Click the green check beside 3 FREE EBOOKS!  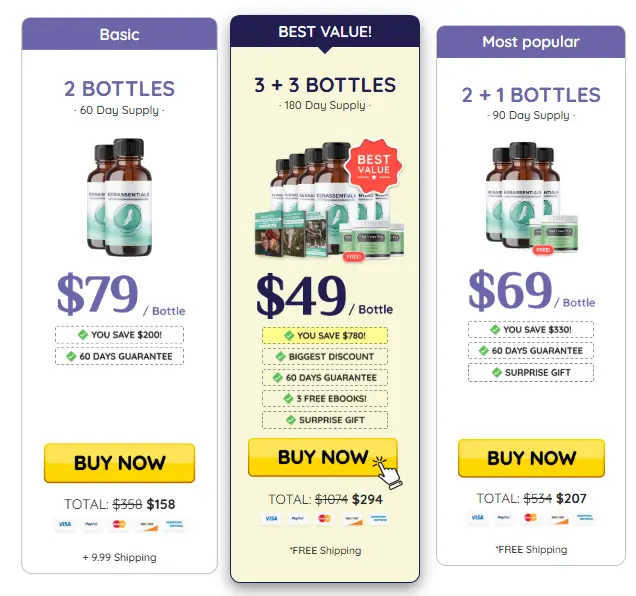click(288, 399)
